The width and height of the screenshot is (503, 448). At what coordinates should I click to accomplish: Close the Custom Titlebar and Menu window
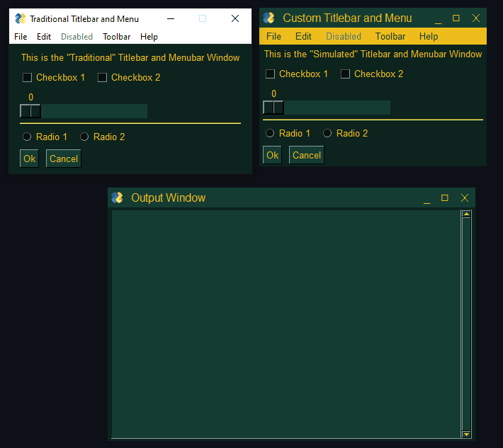coord(476,18)
